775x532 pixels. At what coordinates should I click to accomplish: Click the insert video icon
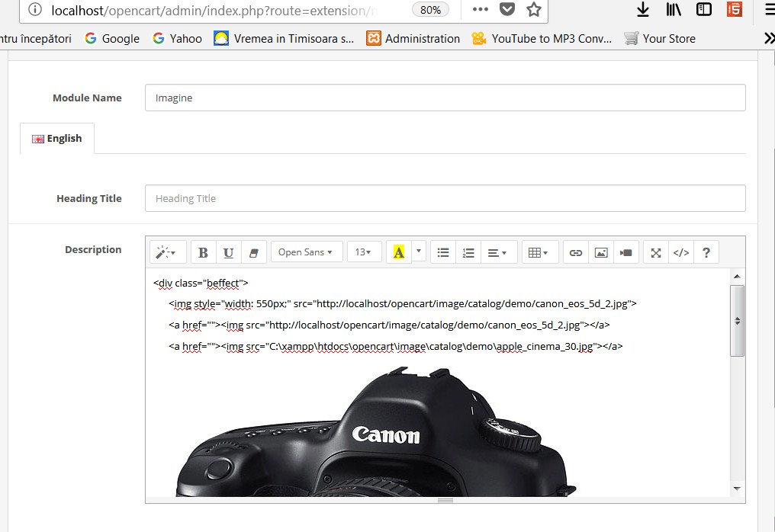tap(626, 252)
